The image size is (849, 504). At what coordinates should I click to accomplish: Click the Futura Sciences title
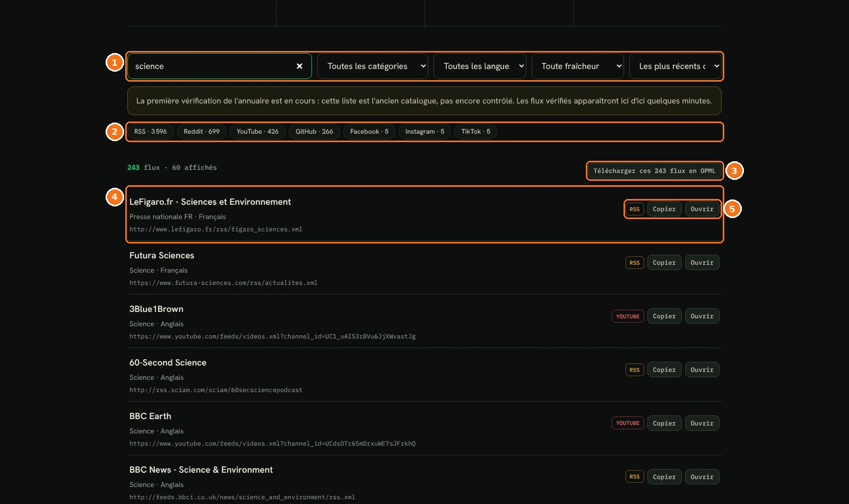[x=162, y=256]
